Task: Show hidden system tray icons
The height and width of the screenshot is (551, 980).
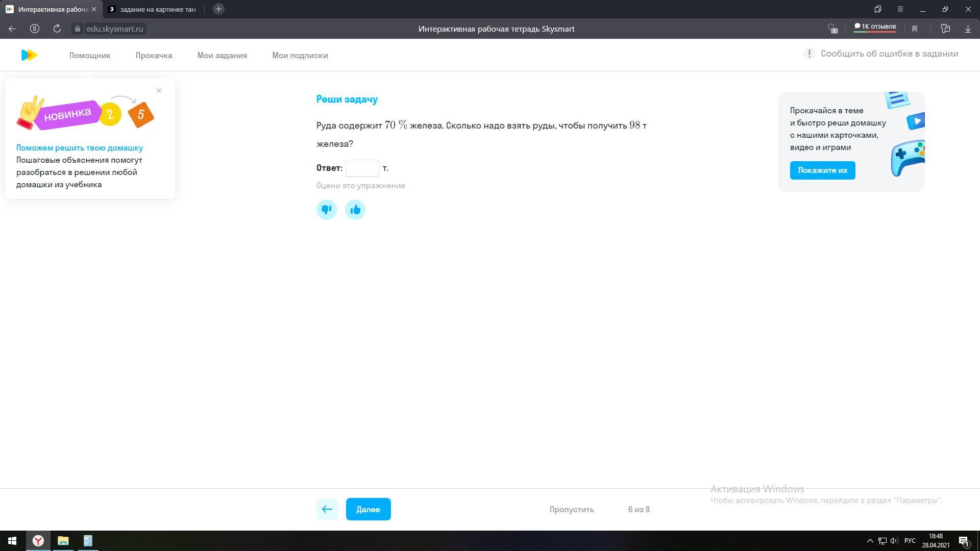Action: click(x=870, y=541)
